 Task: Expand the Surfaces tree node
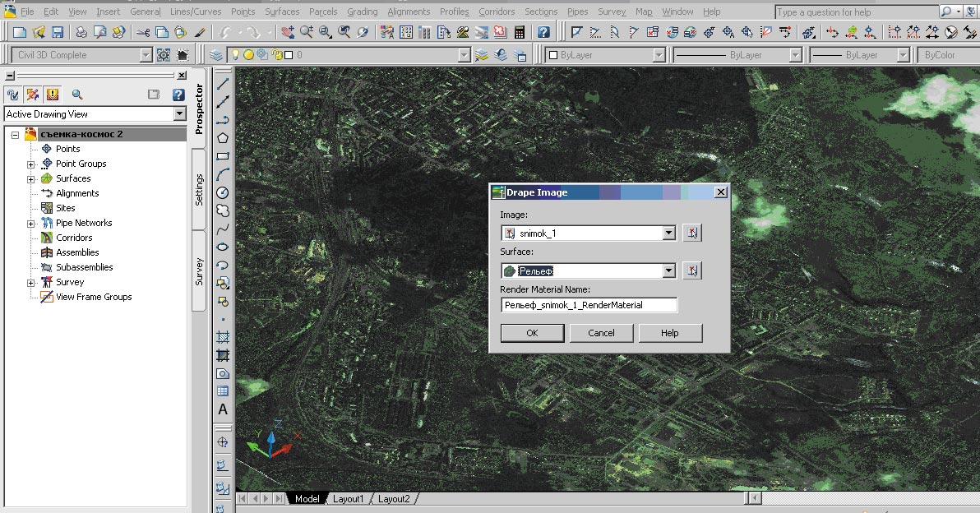click(x=30, y=179)
